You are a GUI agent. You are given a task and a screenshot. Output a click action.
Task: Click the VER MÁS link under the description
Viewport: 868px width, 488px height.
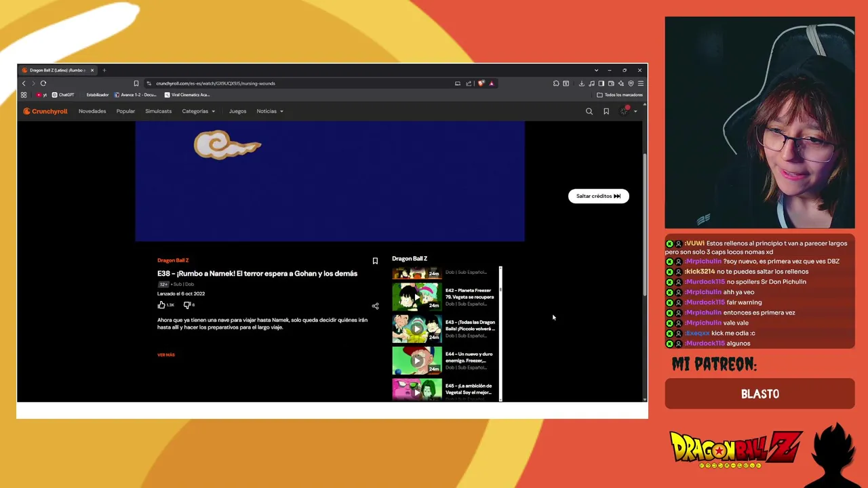click(x=166, y=355)
